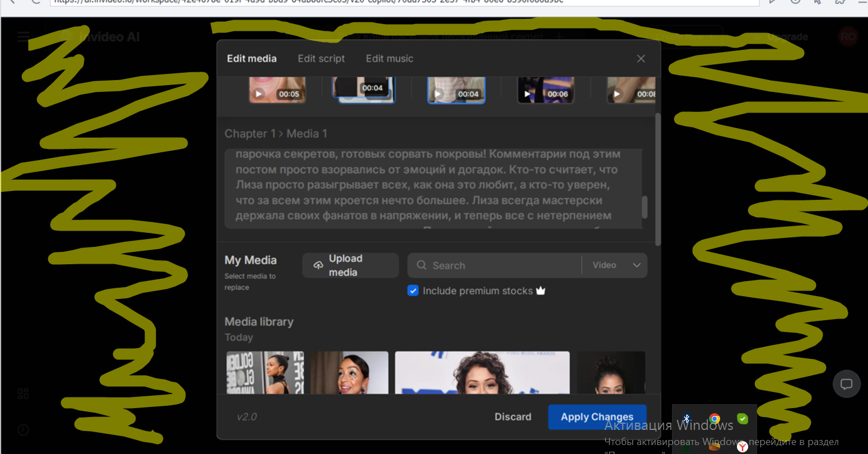
Task: Click the "Chapter 1 > Media 1" breadcrumb
Action: click(276, 134)
